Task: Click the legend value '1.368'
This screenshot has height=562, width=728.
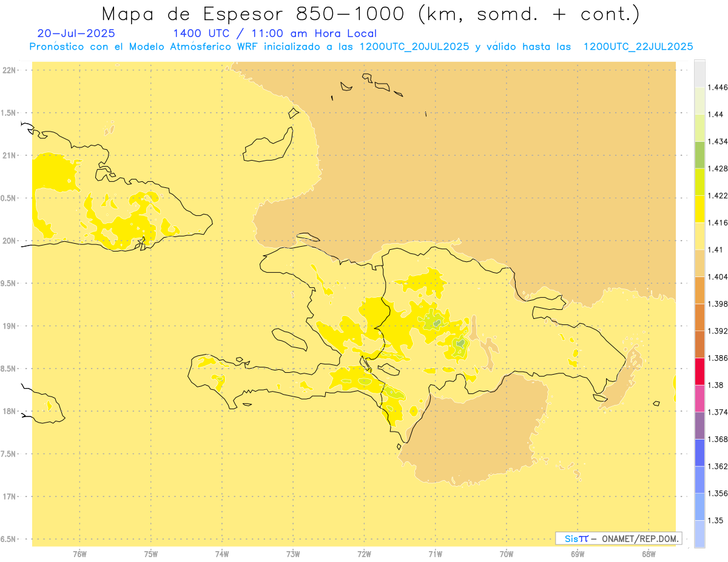Action: click(x=718, y=439)
